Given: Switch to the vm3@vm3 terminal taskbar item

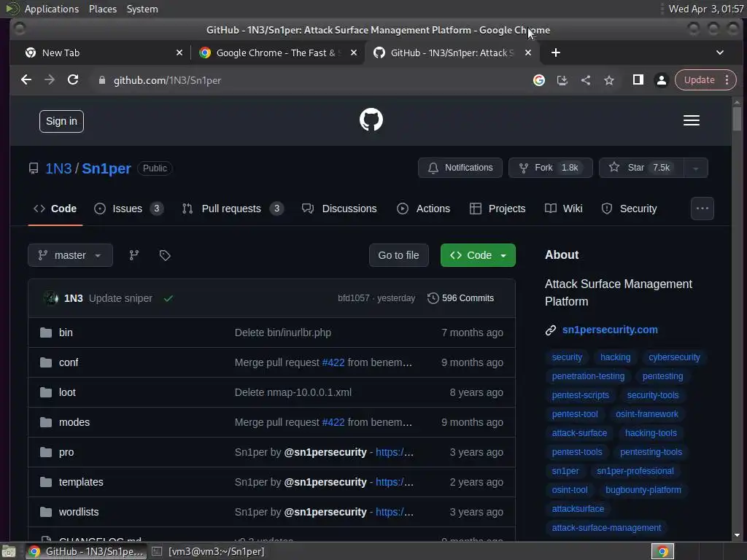Looking at the screenshot, I should 208,551.
